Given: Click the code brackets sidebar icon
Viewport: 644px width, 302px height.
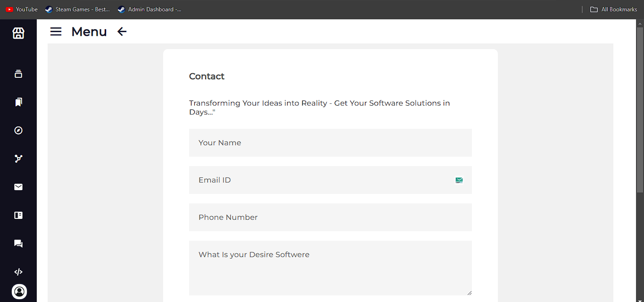Looking at the screenshot, I should click(18, 272).
